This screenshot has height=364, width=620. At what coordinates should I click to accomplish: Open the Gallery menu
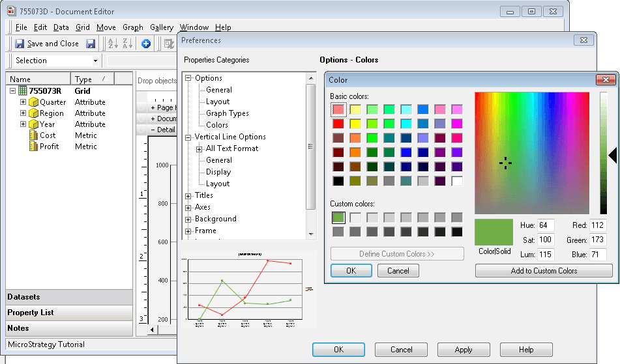(161, 27)
